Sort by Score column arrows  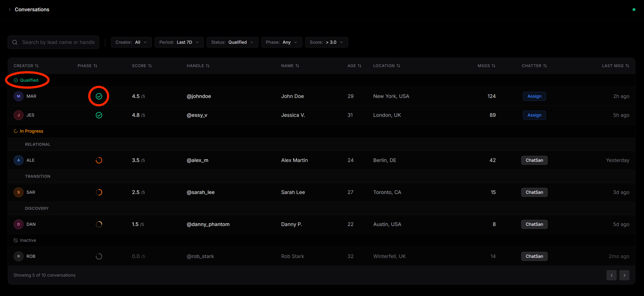150,66
